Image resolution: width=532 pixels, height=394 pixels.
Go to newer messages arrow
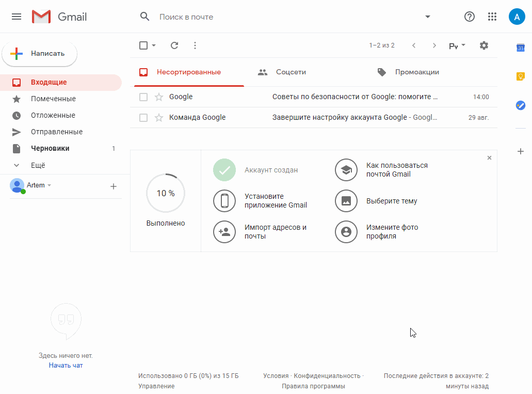[414, 45]
